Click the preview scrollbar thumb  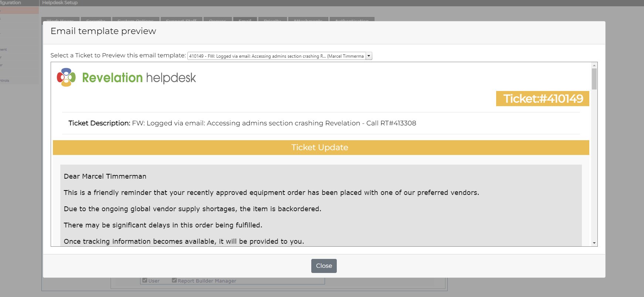[x=594, y=79]
